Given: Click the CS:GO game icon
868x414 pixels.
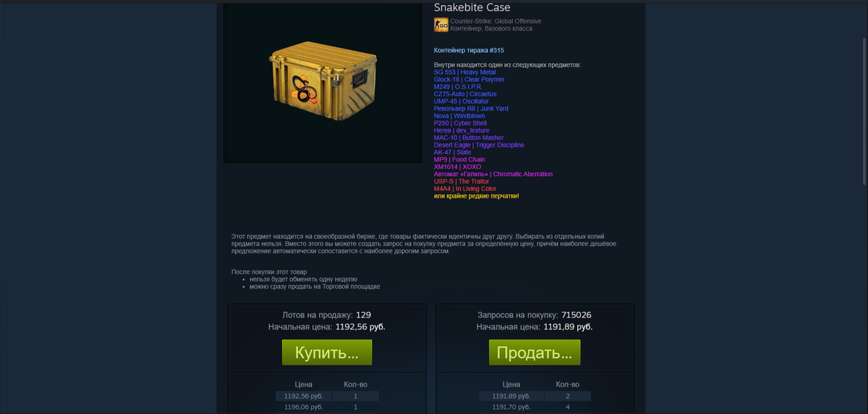Looking at the screenshot, I should tap(441, 25).
